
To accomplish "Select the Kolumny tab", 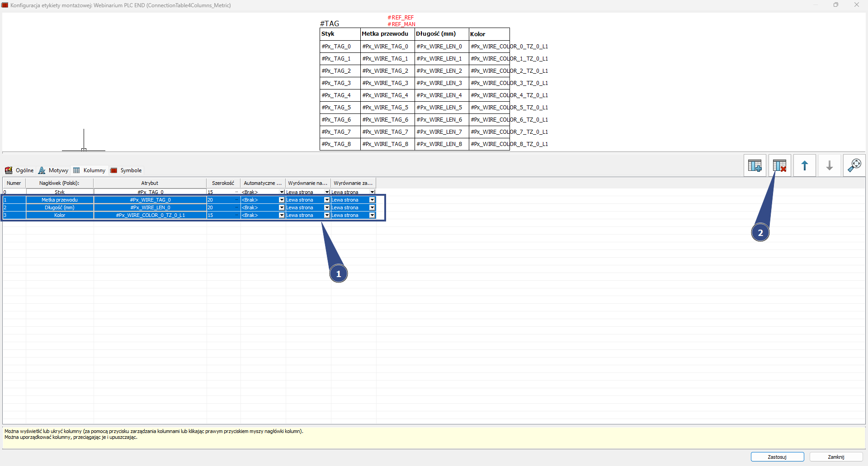I will (90, 170).
